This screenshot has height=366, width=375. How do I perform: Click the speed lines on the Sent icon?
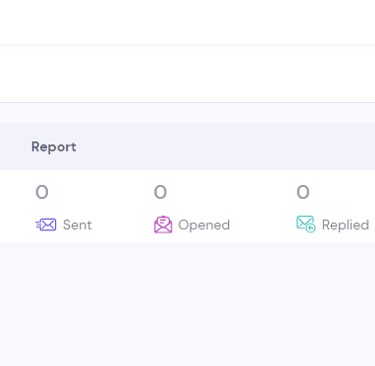coord(38,225)
